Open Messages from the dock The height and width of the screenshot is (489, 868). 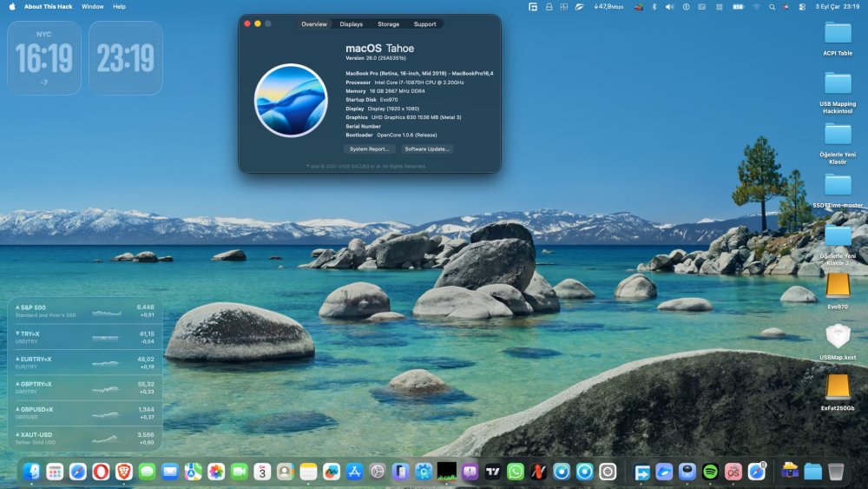pyautogui.click(x=147, y=472)
